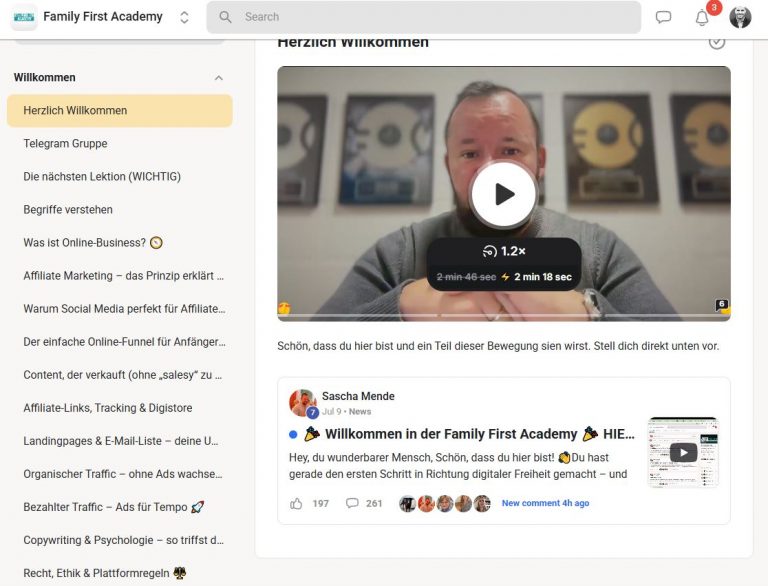The width and height of the screenshot is (768, 586).
Task: Toggle the 1.2× playback speed
Action: click(x=504, y=252)
